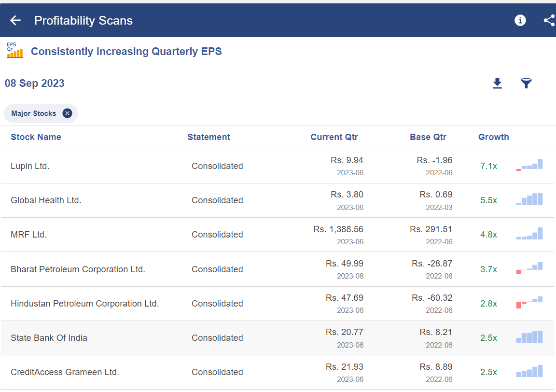Open Global Health Ltd. EPS sparkline

(529, 199)
